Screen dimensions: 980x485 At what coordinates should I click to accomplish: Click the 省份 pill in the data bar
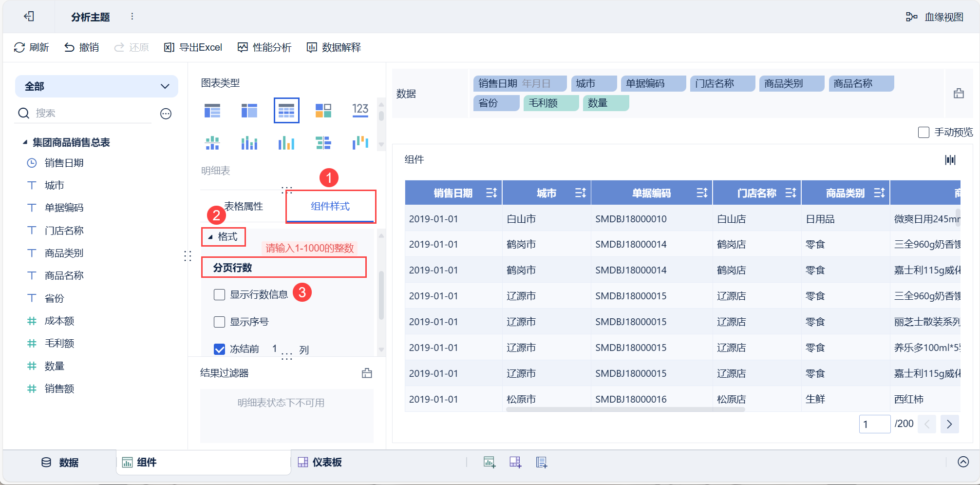pyautogui.click(x=496, y=103)
